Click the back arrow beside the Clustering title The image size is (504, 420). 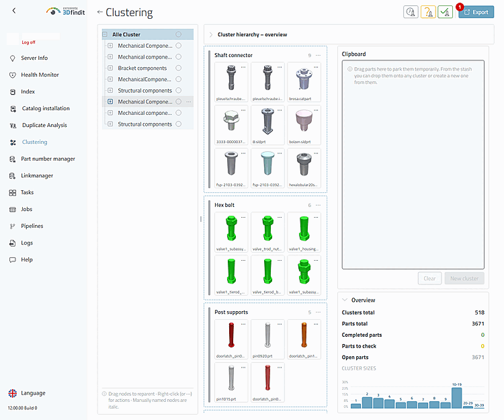[x=100, y=12]
